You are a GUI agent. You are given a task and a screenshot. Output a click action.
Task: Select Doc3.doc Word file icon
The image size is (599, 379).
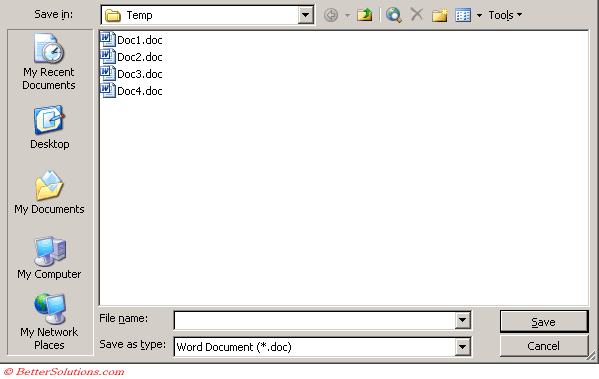108,73
